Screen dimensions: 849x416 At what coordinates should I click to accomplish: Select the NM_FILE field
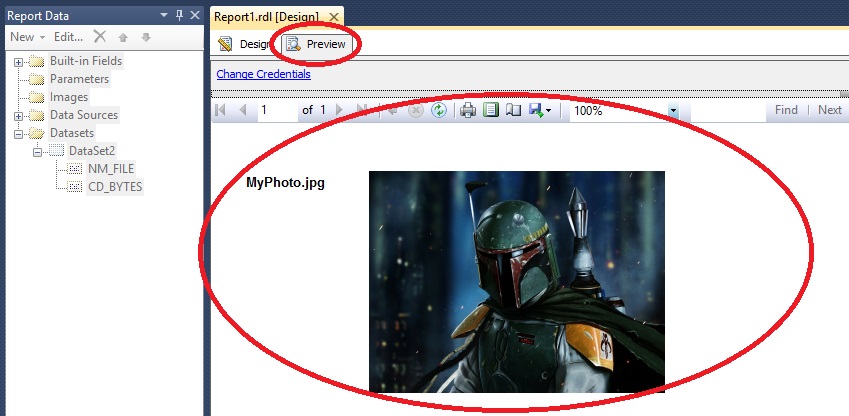click(x=111, y=168)
